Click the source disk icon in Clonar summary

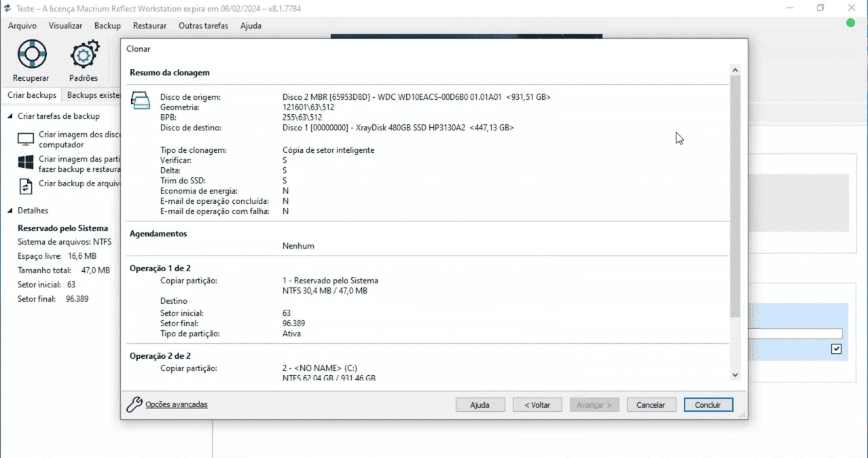tap(140, 102)
